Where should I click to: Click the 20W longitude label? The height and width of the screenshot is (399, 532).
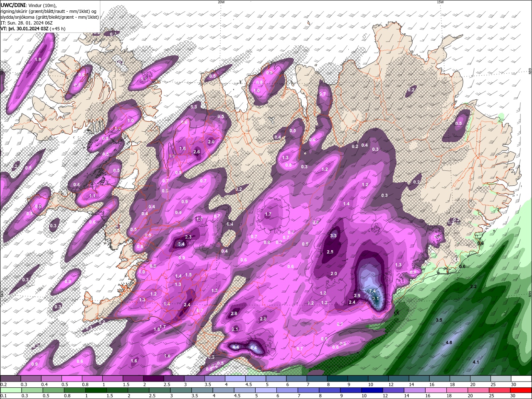[221, 2]
